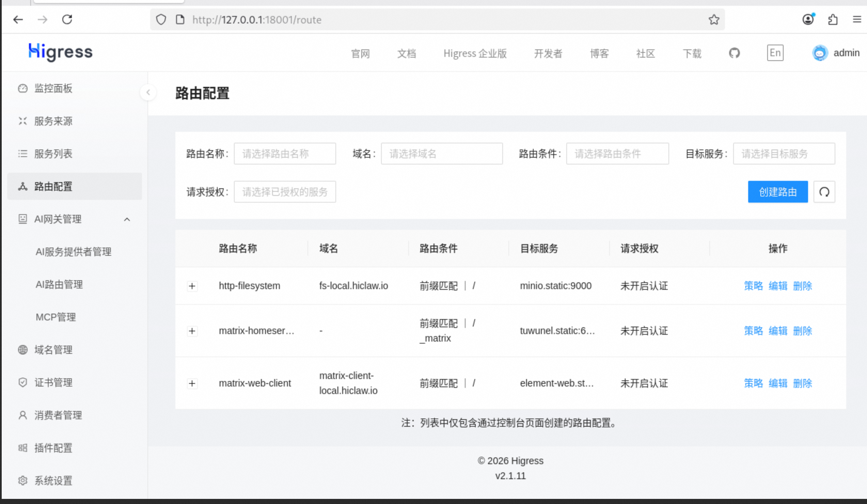Click 编辑 for the http-filesystem route
Screen dimensions: 867x504
pyautogui.click(x=777, y=286)
